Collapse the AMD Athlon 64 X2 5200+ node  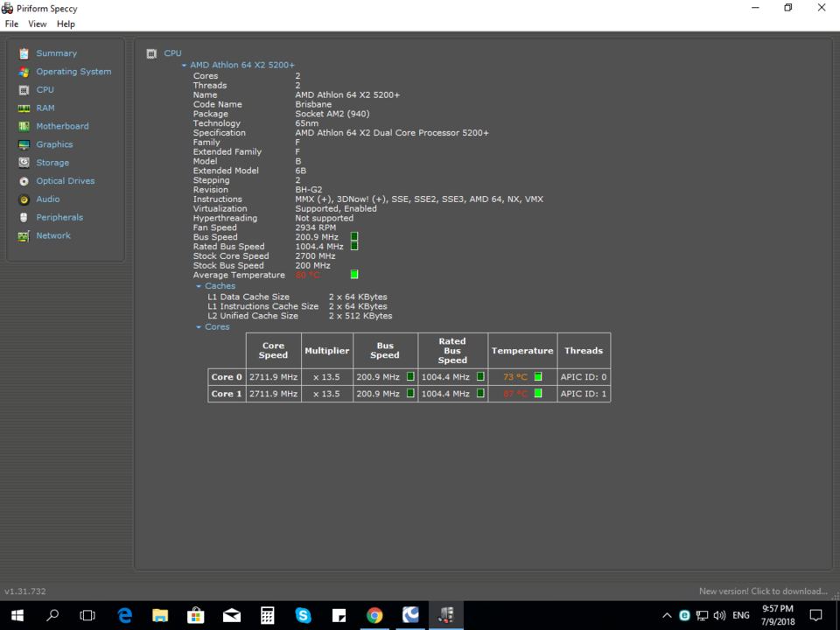(x=184, y=66)
